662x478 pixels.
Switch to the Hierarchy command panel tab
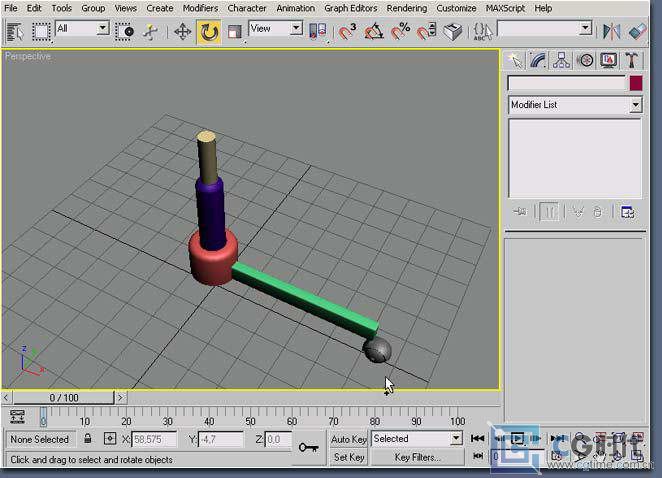click(562, 61)
